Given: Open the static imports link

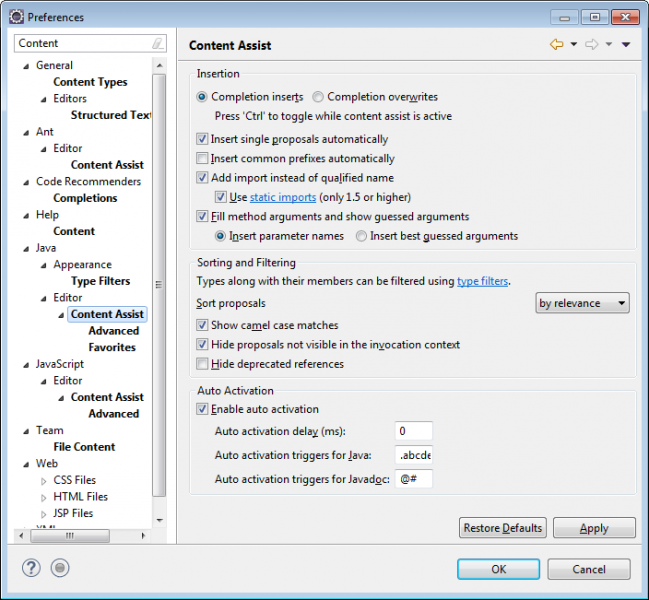Looking at the screenshot, I should 283,197.
